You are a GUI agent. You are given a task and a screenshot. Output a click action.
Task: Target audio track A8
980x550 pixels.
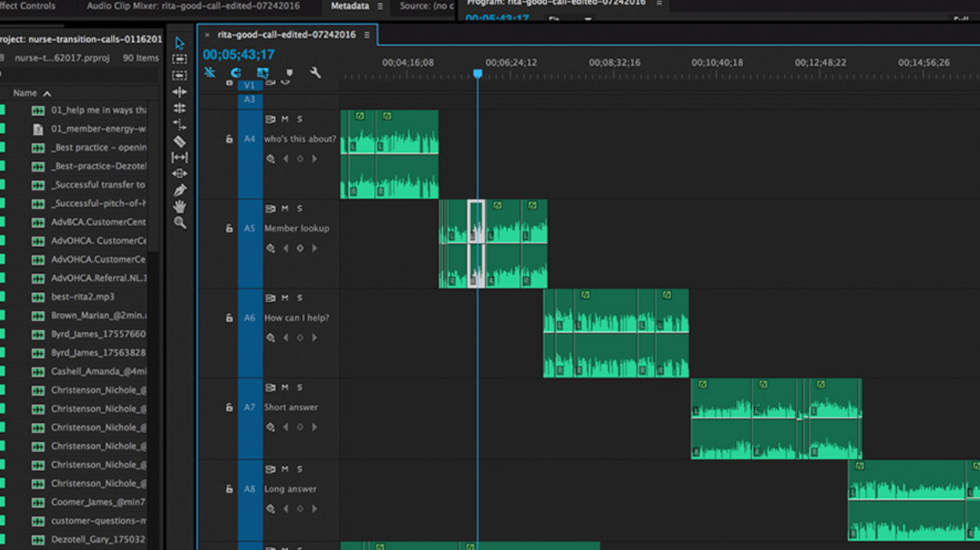pyautogui.click(x=249, y=489)
